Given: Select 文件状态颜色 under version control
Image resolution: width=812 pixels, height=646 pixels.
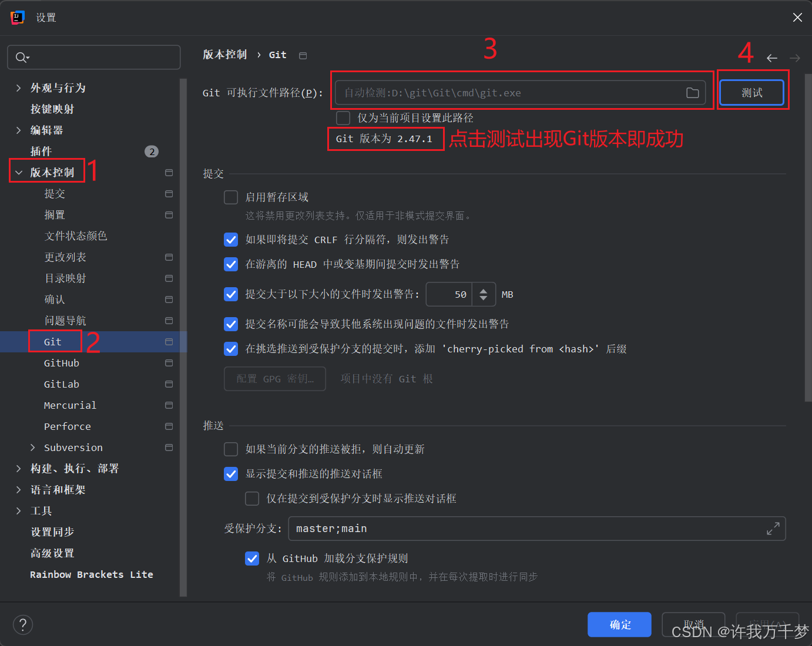Looking at the screenshot, I should coord(76,236).
